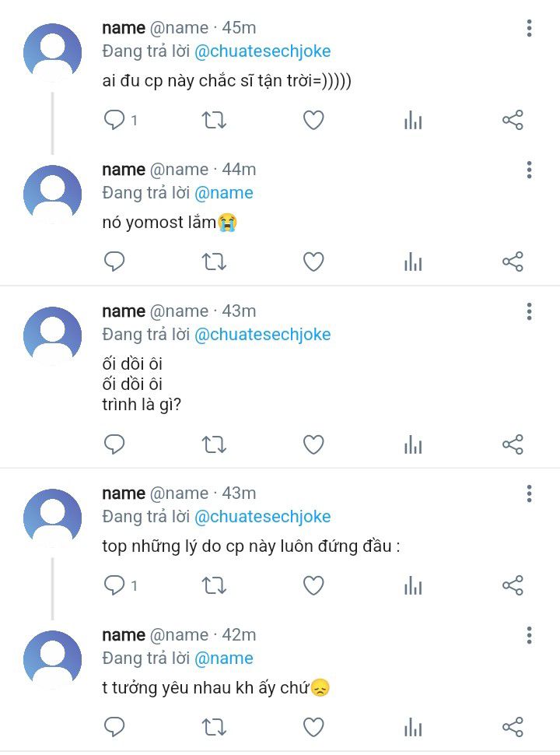View analytics for 'top những lý do' tweet
Screen dimensions: 560x755
[413, 585]
